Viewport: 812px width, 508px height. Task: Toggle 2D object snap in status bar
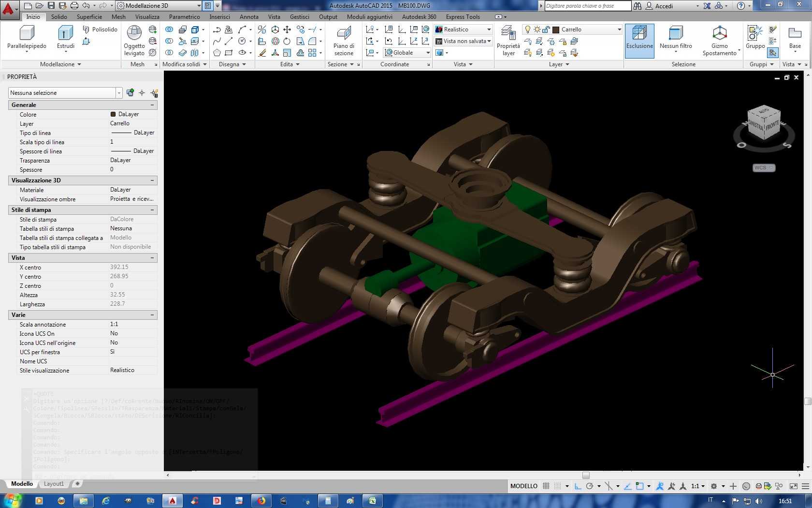pyautogui.click(x=640, y=486)
